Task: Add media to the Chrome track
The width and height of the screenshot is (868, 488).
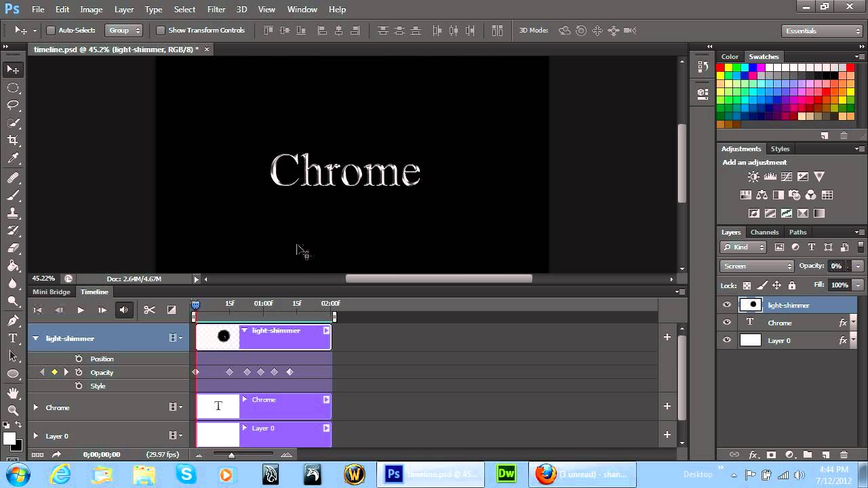Action: coord(667,406)
